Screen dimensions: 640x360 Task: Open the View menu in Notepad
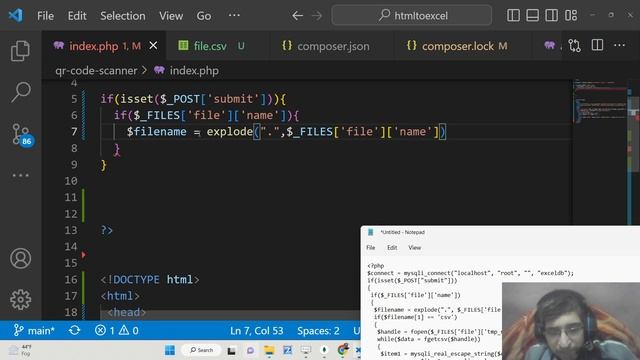[415, 248]
